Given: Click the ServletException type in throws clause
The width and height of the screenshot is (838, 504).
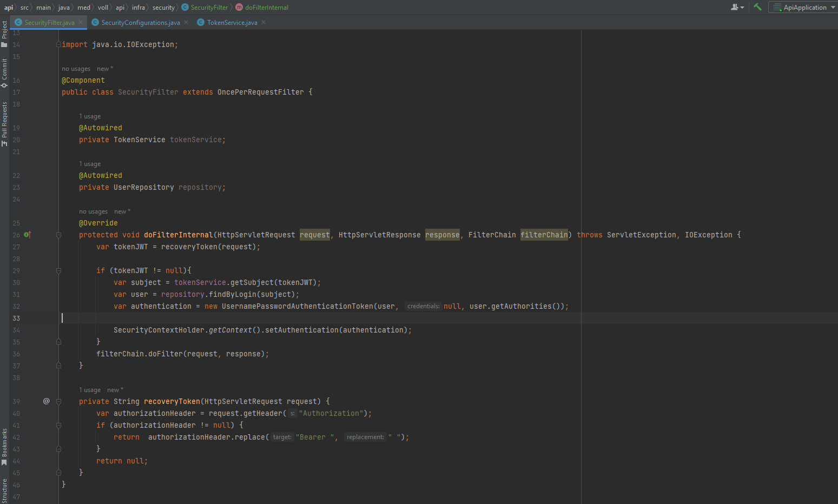Looking at the screenshot, I should [642, 235].
